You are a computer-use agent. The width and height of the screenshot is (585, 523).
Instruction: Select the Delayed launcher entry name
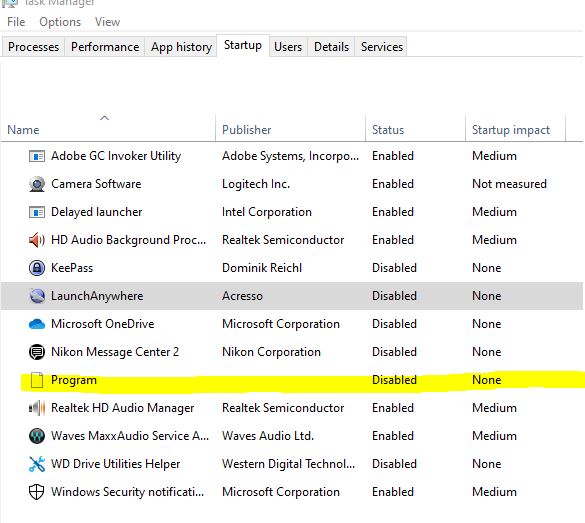point(97,212)
